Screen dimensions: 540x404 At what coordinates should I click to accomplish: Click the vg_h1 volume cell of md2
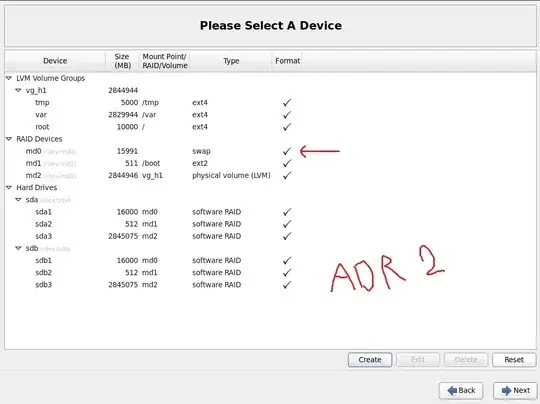pyautogui.click(x=152, y=175)
